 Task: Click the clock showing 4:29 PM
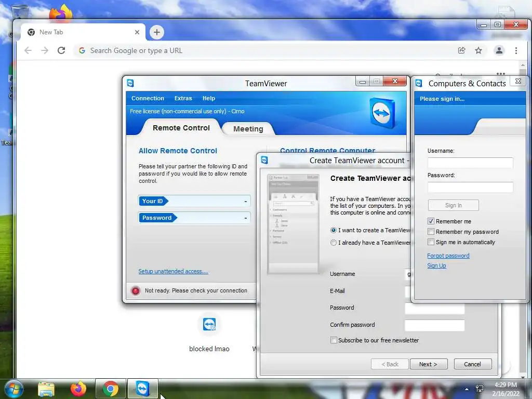[x=506, y=385]
